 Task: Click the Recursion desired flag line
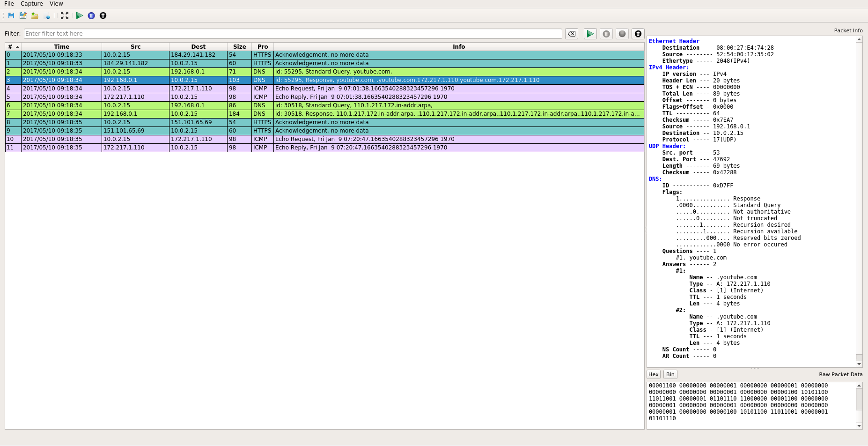733,225
